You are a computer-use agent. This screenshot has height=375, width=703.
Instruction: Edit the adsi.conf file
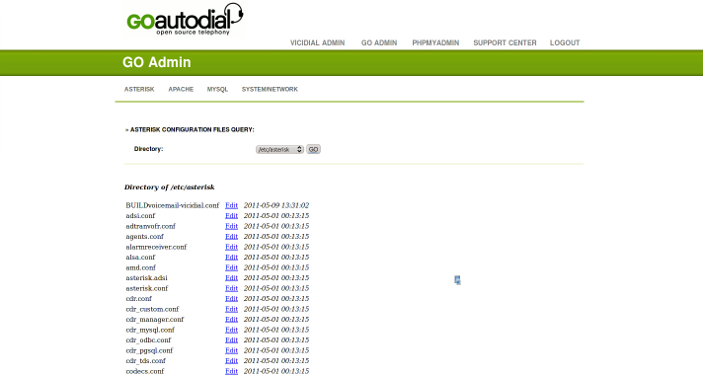tap(231, 216)
